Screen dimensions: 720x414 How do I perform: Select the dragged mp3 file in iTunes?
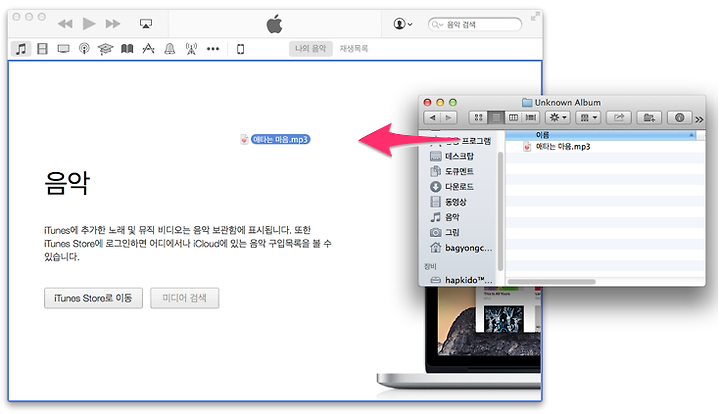tap(276, 140)
